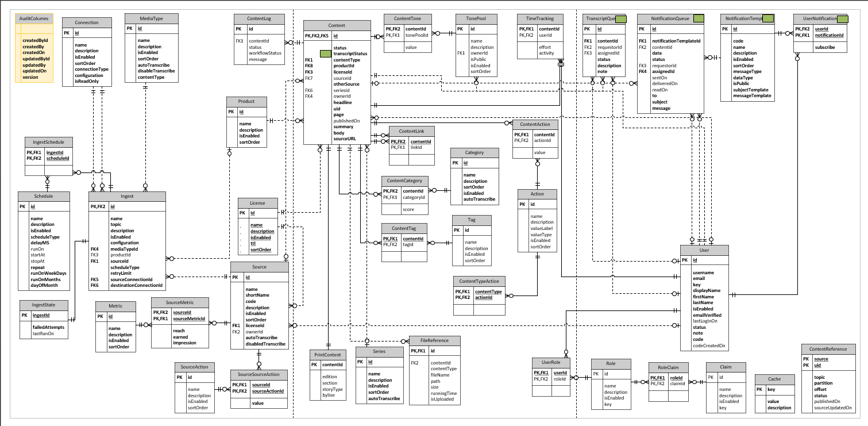Image resolution: width=868 pixels, height=426 pixels.
Task: Click the messageTemplate field
Action: [x=753, y=96]
